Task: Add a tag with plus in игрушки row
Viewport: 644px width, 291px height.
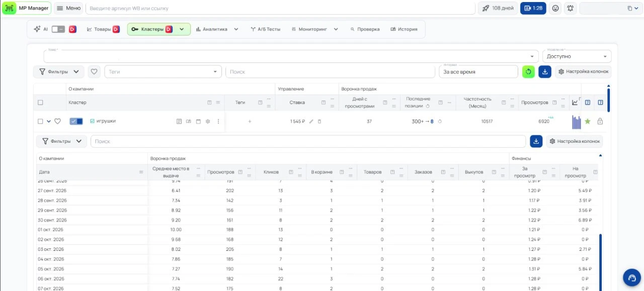Action: click(250, 121)
